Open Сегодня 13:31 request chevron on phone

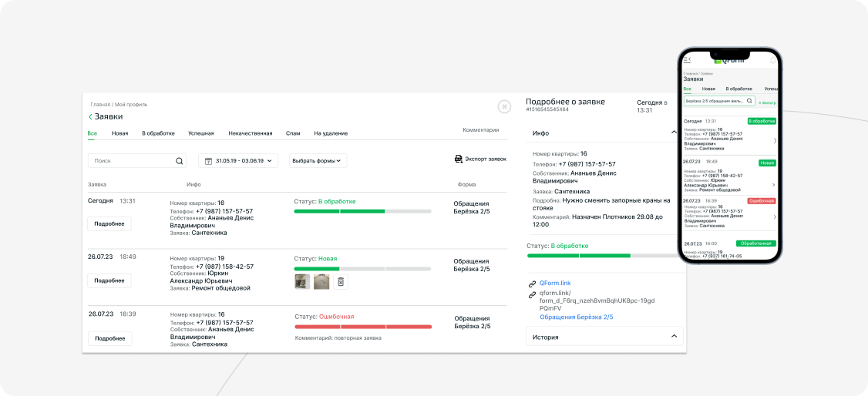pyautogui.click(x=775, y=140)
